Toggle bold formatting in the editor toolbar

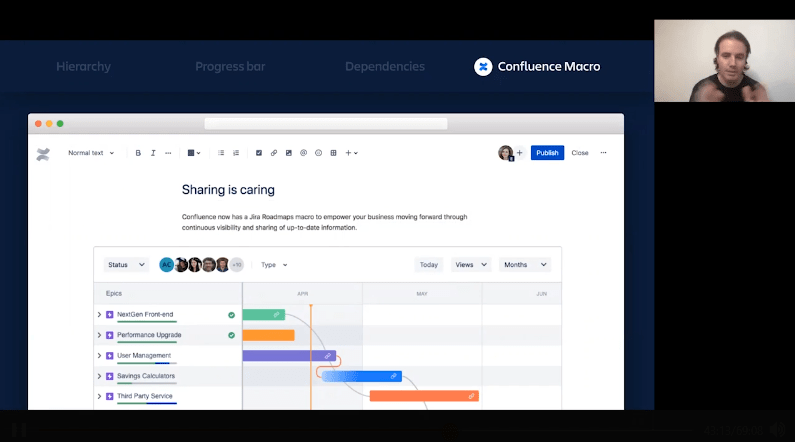click(138, 153)
